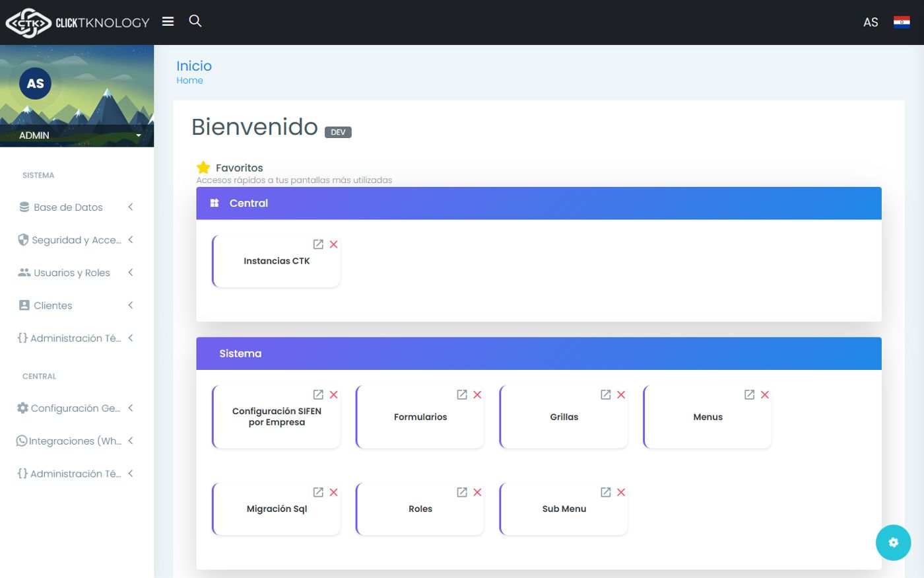The image size is (924, 578).
Task: Click the Configuración Ge... gear icon
Action: (x=22, y=408)
